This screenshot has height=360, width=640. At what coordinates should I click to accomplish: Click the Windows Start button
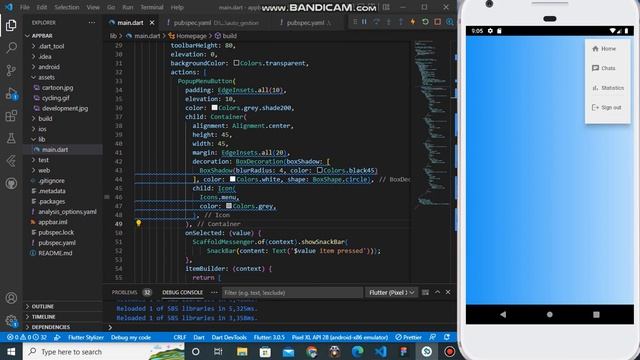pos(11,351)
